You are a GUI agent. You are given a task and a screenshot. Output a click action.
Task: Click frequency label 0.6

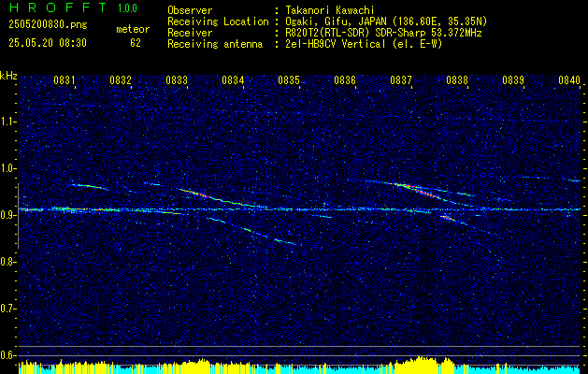[8, 355]
